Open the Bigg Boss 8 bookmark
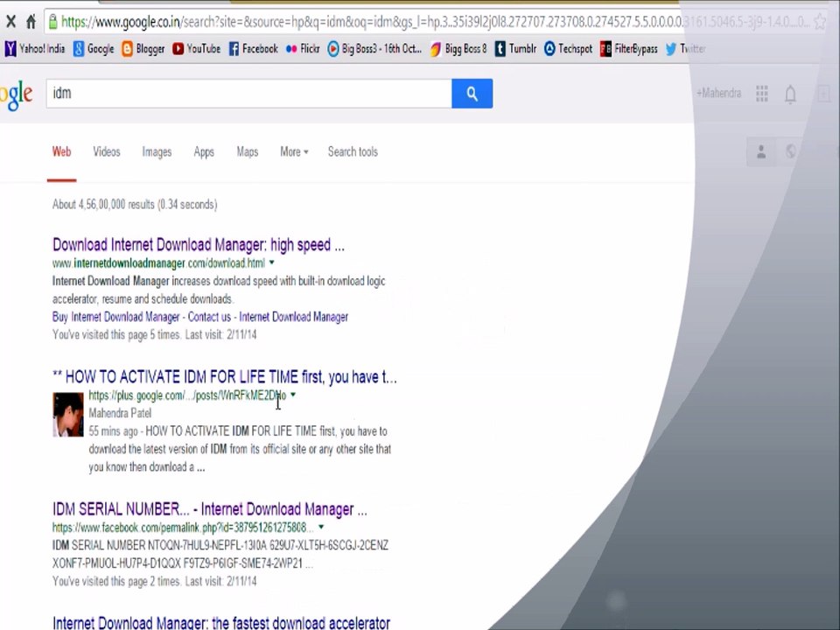Image resolution: width=840 pixels, height=630 pixels. 458,49
